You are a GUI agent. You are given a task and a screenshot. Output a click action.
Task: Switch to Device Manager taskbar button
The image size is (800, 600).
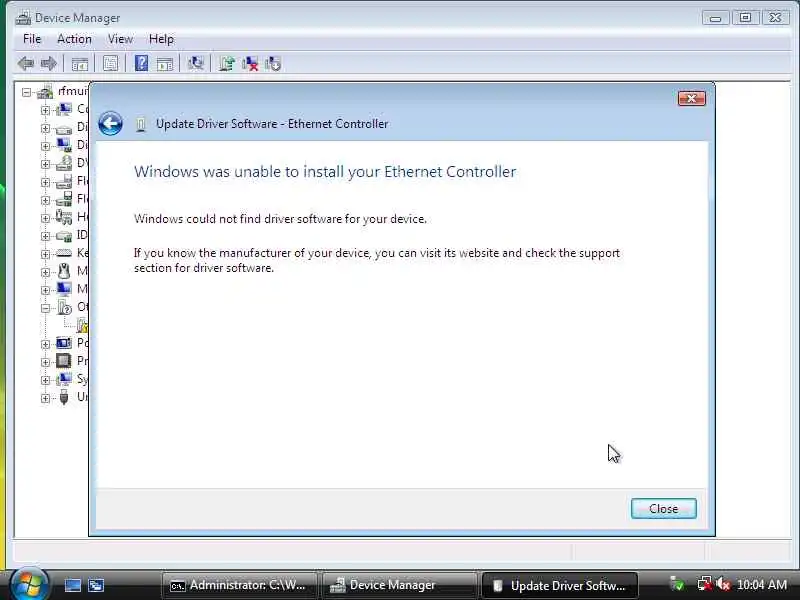pos(399,585)
